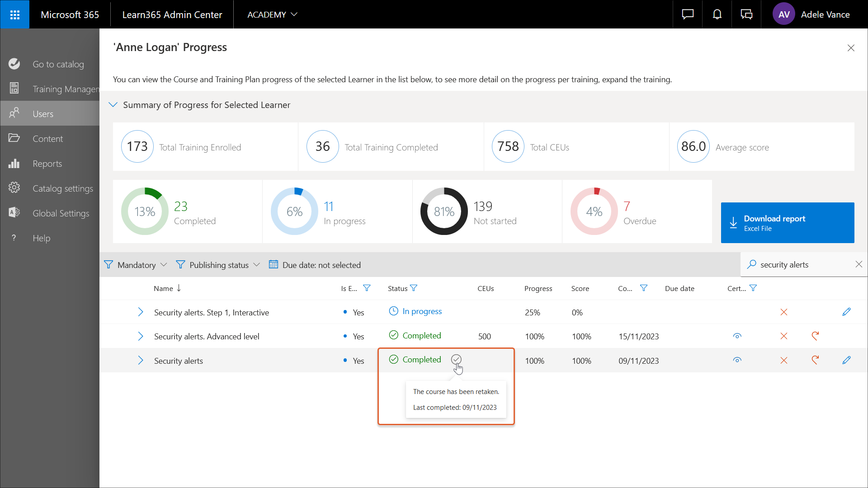Toggle the Cert column filter
The height and width of the screenshot is (488, 868).
pyautogui.click(x=753, y=288)
